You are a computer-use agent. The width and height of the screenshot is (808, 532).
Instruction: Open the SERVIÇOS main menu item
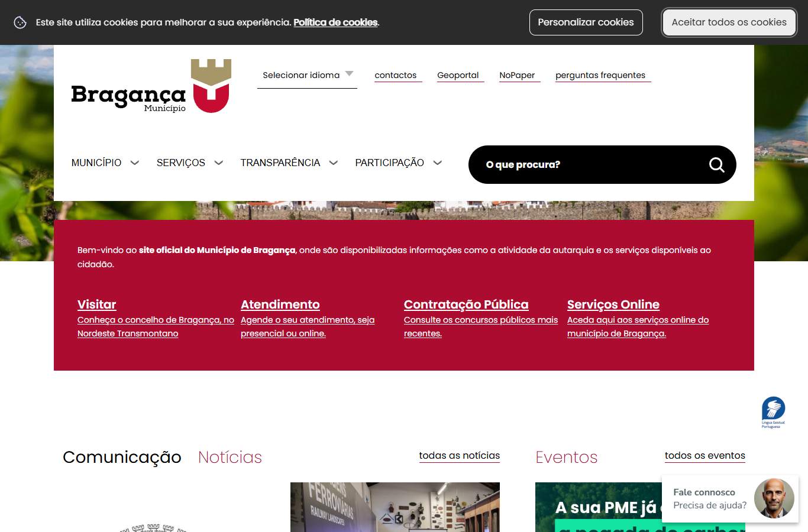[181, 163]
